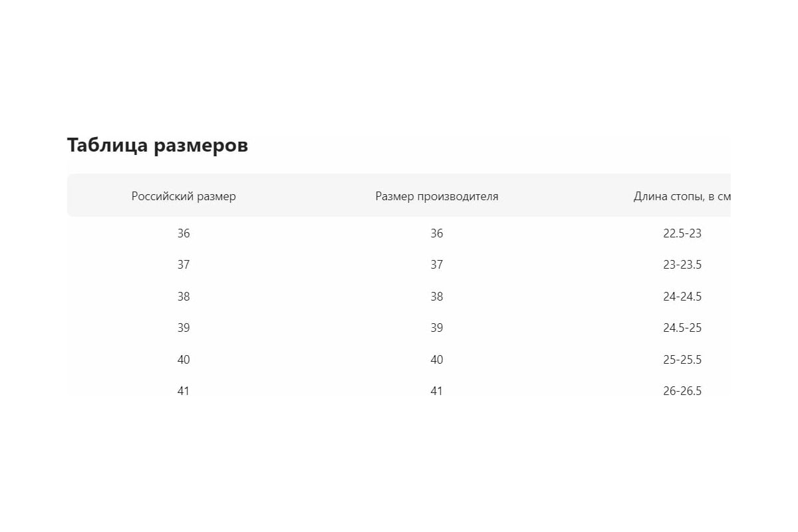
Task: Click Russian size 41 cell
Action: pos(184,391)
